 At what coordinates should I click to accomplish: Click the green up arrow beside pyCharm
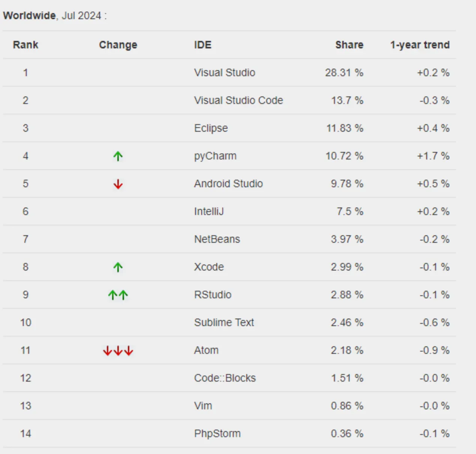point(118,156)
